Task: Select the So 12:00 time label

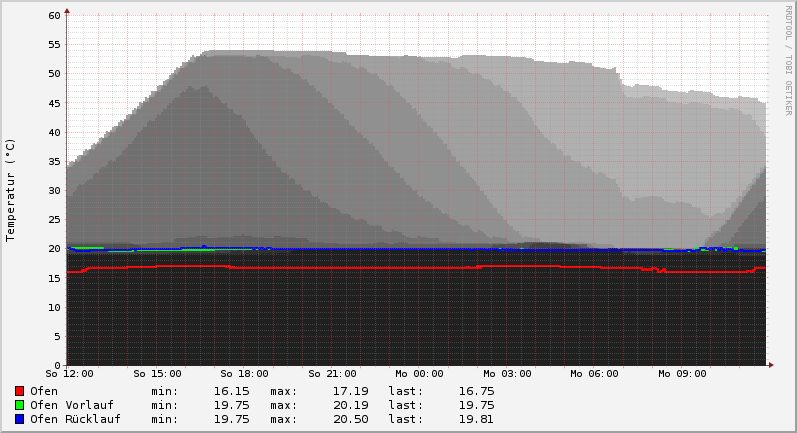Action: pyautogui.click(x=71, y=374)
